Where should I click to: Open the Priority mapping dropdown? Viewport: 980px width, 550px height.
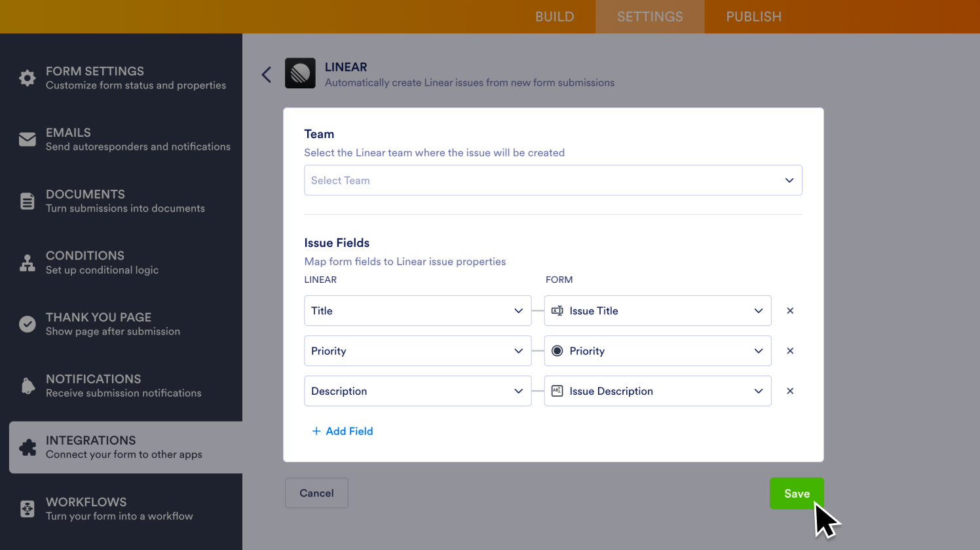(417, 351)
